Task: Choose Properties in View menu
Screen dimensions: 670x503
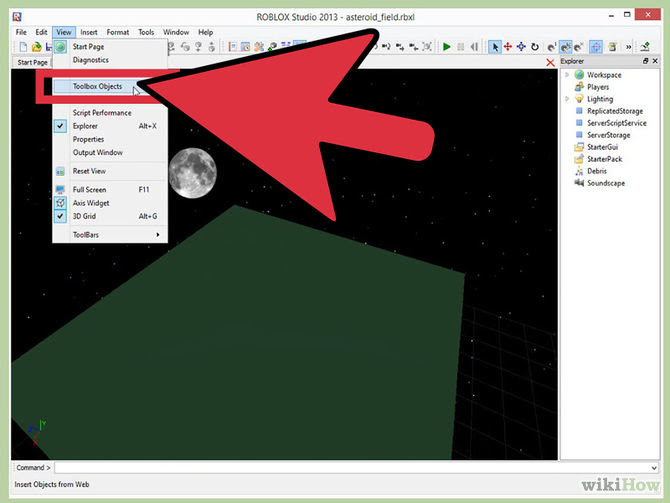Action: [x=110, y=139]
